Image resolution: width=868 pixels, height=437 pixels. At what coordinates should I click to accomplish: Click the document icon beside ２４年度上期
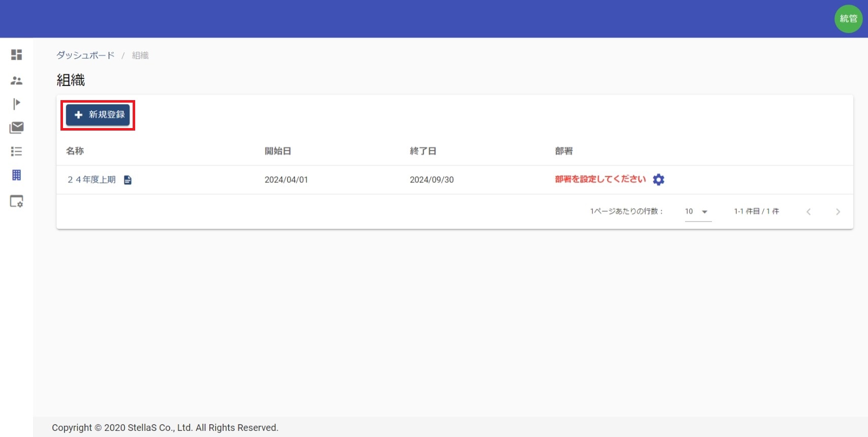(x=128, y=180)
